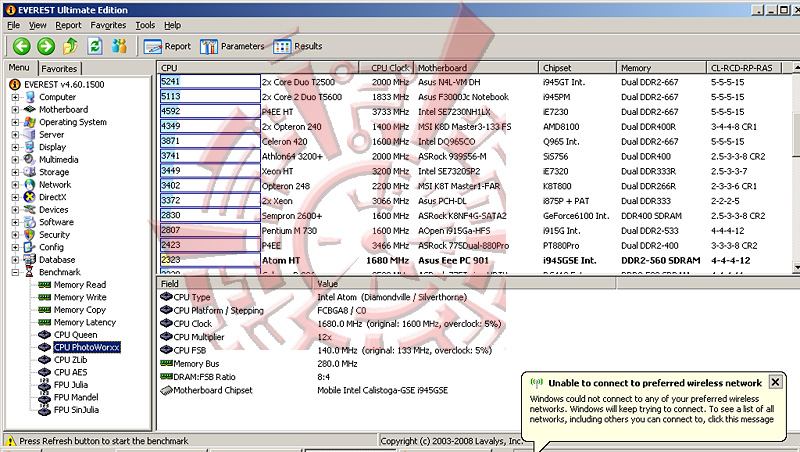Click the Refresh toolbar icon
The height and width of the screenshot is (452, 800).
[x=95, y=46]
